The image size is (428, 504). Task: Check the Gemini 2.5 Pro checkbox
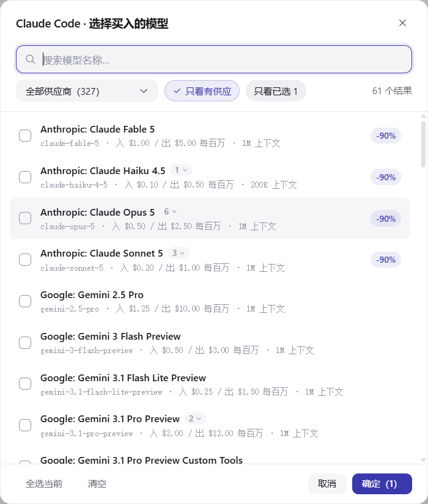tap(25, 301)
